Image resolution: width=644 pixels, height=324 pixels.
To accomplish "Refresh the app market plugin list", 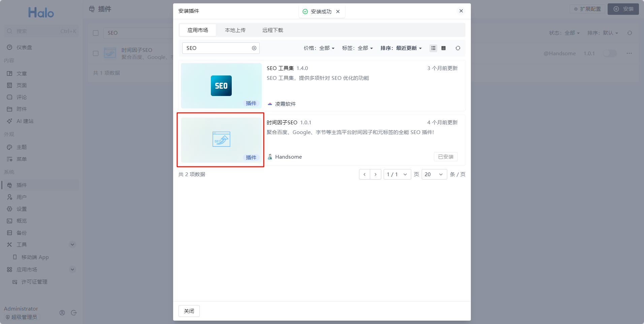I will 458,48.
